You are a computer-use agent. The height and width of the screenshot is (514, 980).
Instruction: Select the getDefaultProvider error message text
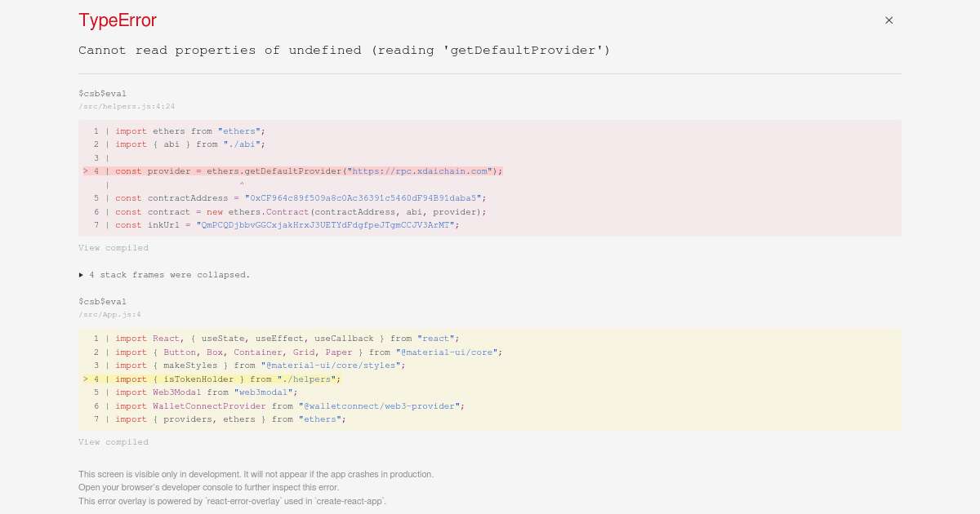(x=343, y=50)
